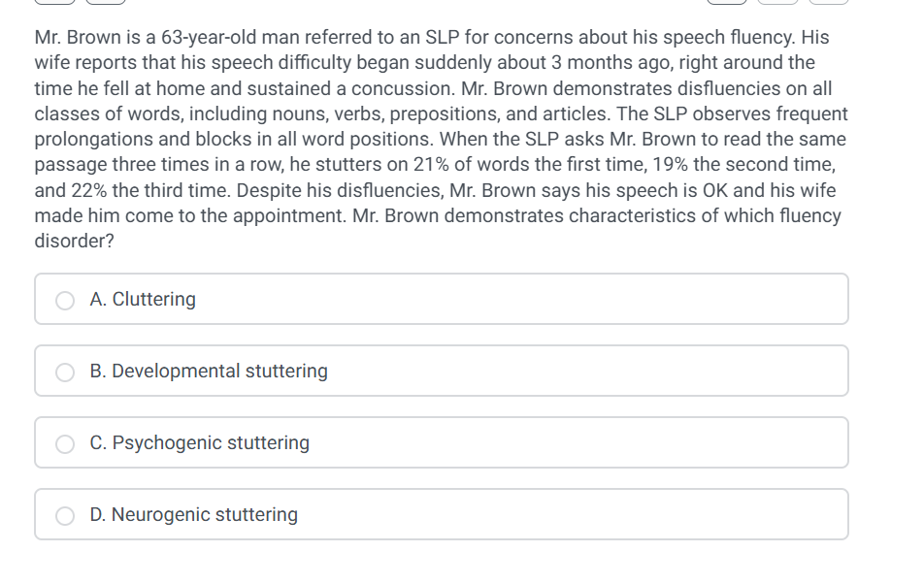Select radio button for C. Psychogenic stuttering
924x584 pixels.
coord(65,443)
